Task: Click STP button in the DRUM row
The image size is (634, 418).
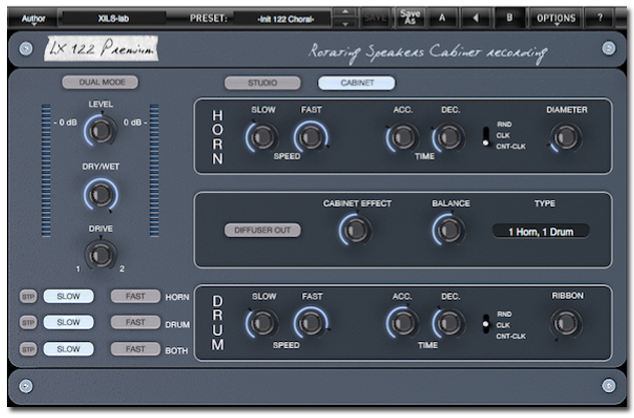Action: pos(28,323)
